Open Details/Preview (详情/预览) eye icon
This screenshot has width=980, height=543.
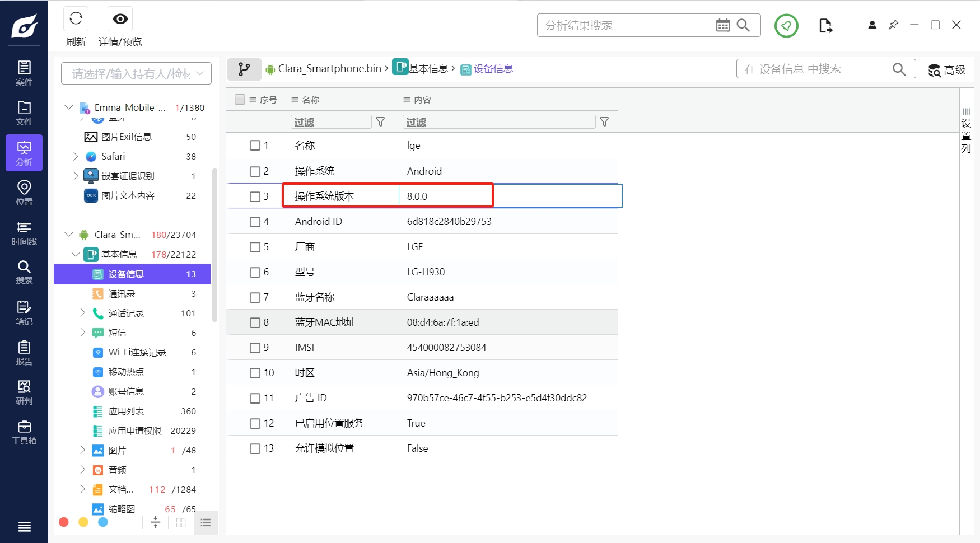click(x=120, y=19)
